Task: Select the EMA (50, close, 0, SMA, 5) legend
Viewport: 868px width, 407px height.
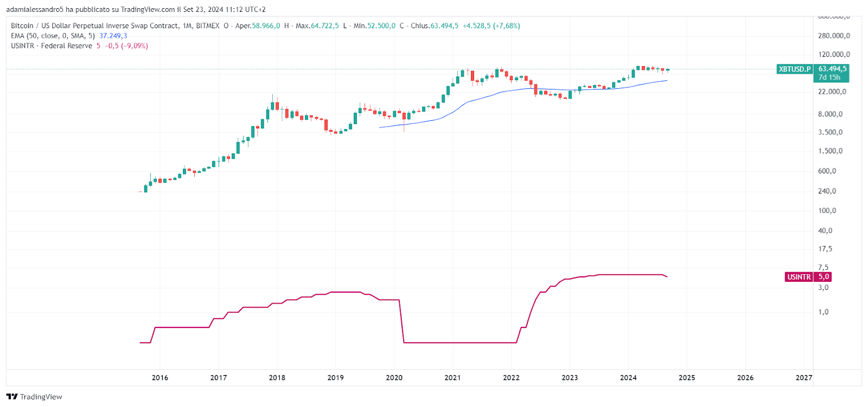Action: coord(53,36)
